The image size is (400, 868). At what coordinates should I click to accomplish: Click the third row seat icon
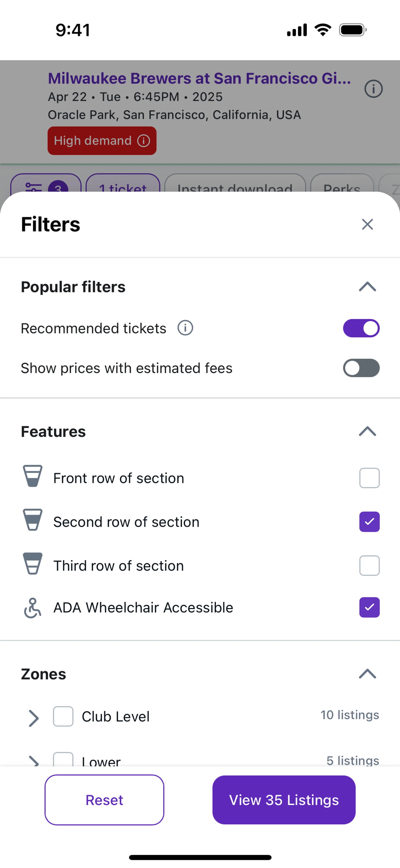(33, 563)
